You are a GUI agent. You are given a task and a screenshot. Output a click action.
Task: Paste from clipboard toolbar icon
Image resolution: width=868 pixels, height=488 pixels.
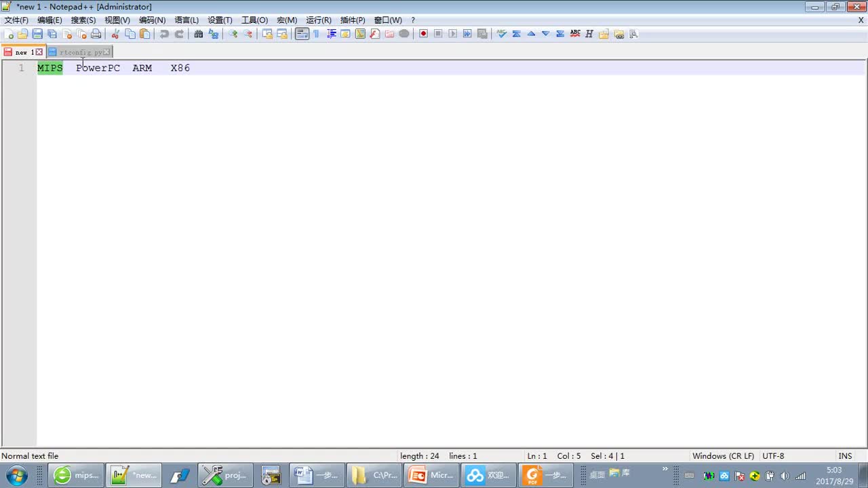tap(144, 34)
